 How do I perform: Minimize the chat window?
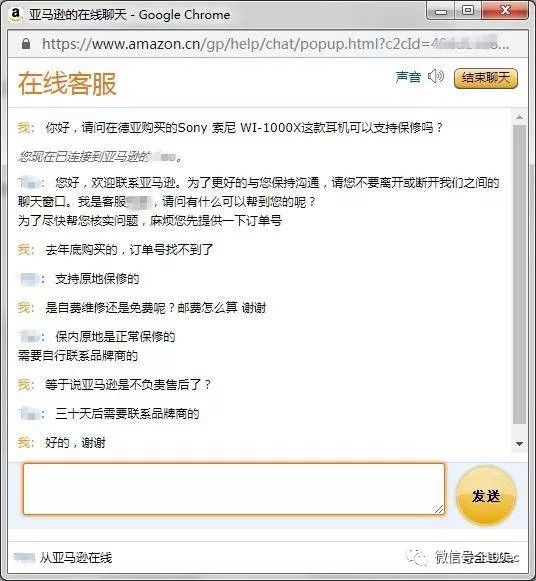(x=440, y=11)
